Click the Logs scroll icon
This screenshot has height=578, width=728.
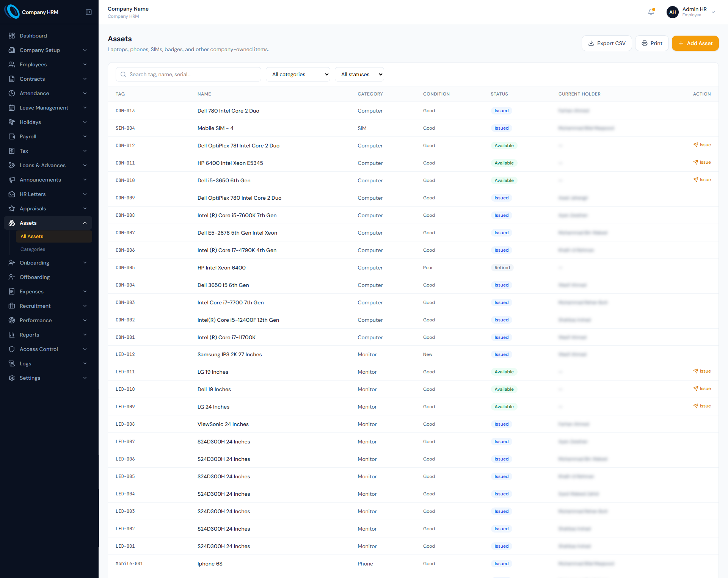pyautogui.click(x=12, y=363)
